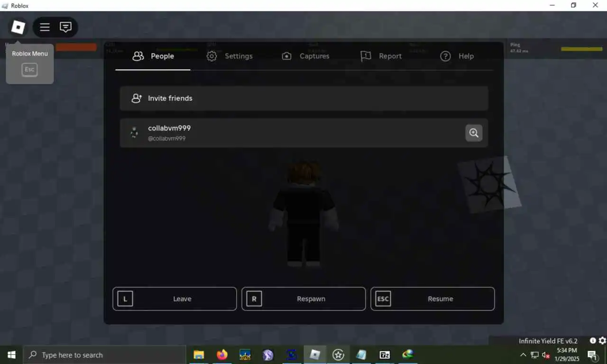Leave the game with the Leave button
The image size is (607, 364).
(x=175, y=299)
